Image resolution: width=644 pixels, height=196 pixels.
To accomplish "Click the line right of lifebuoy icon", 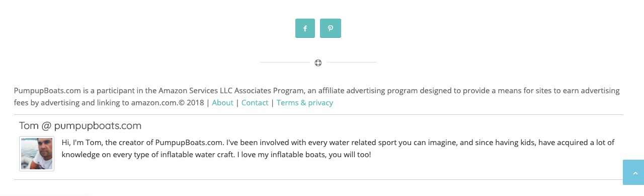I will [x=352, y=62].
